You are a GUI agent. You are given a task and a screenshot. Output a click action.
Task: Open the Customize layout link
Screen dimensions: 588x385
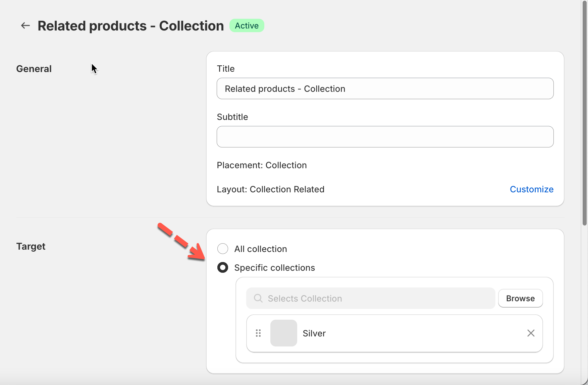(531, 189)
